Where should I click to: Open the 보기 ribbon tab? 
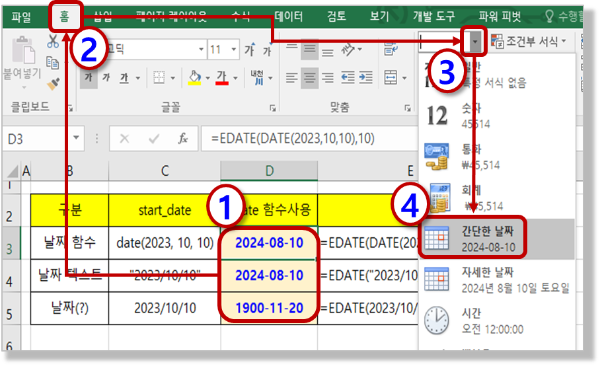(379, 16)
